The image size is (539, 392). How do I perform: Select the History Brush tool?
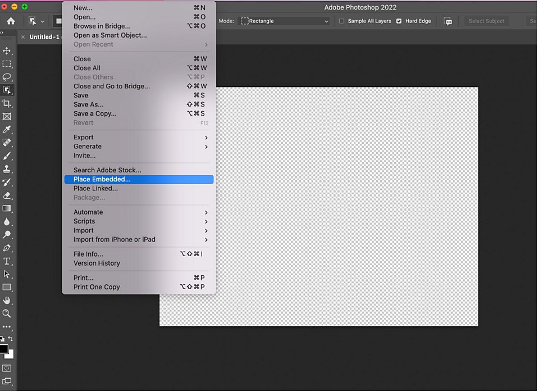(x=7, y=183)
